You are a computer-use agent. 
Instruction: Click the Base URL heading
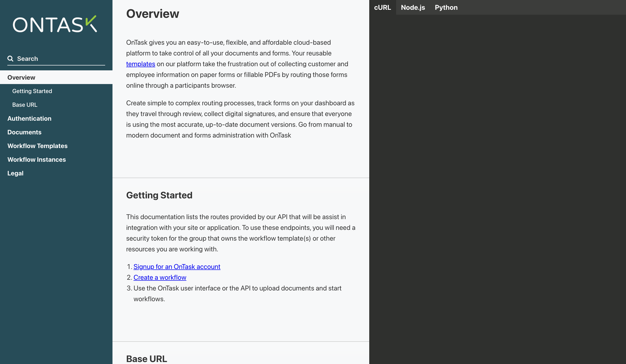click(146, 359)
